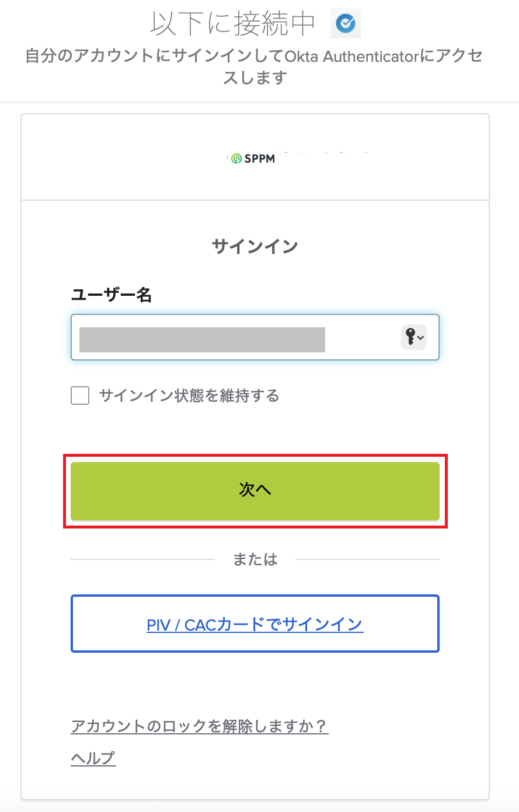Click the green SPPM logo icon
The width and height of the screenshot is (519, 812).
[236, 159]
